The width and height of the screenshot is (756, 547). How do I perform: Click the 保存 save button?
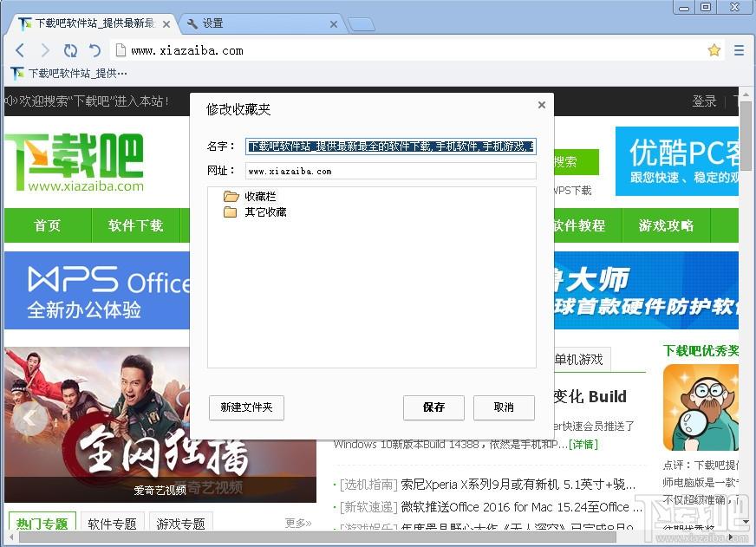[x=433, y=407]
